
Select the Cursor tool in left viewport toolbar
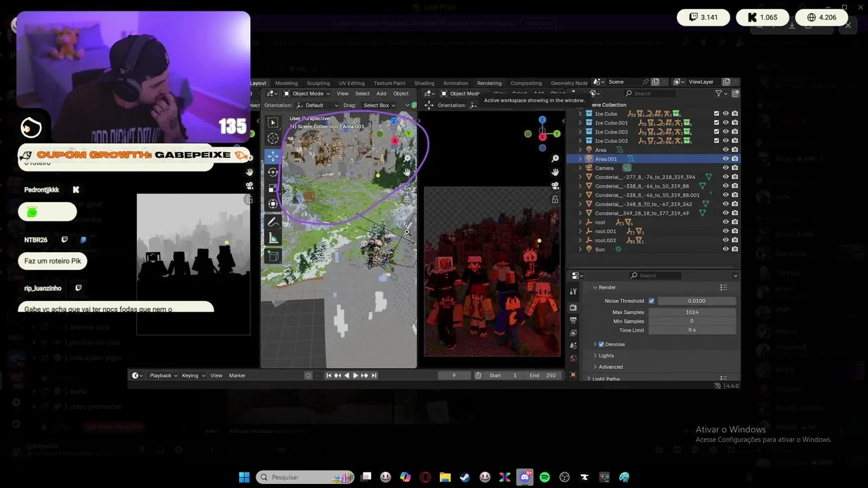click(x=273, y=138)
